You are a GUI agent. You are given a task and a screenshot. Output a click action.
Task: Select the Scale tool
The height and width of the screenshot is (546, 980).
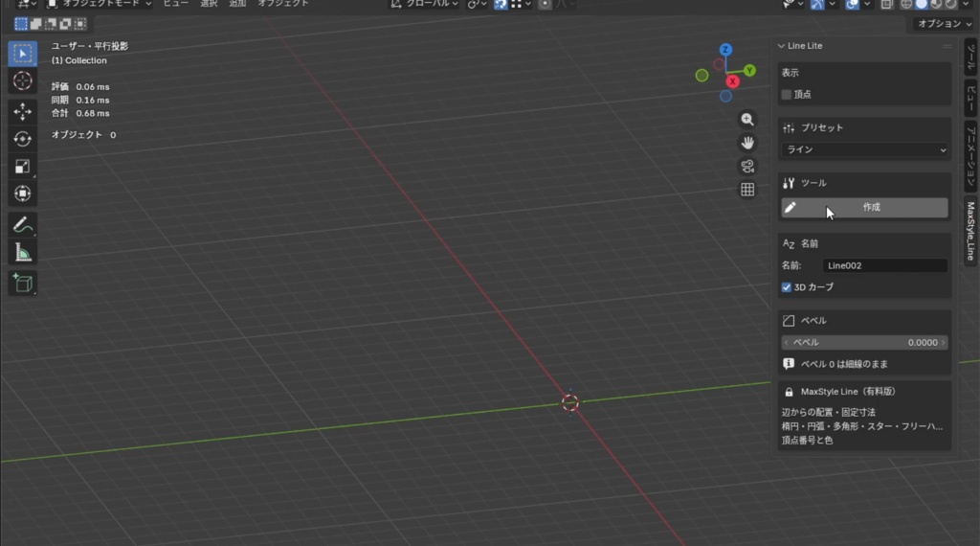pyautogui.click(x=23, y=167)
